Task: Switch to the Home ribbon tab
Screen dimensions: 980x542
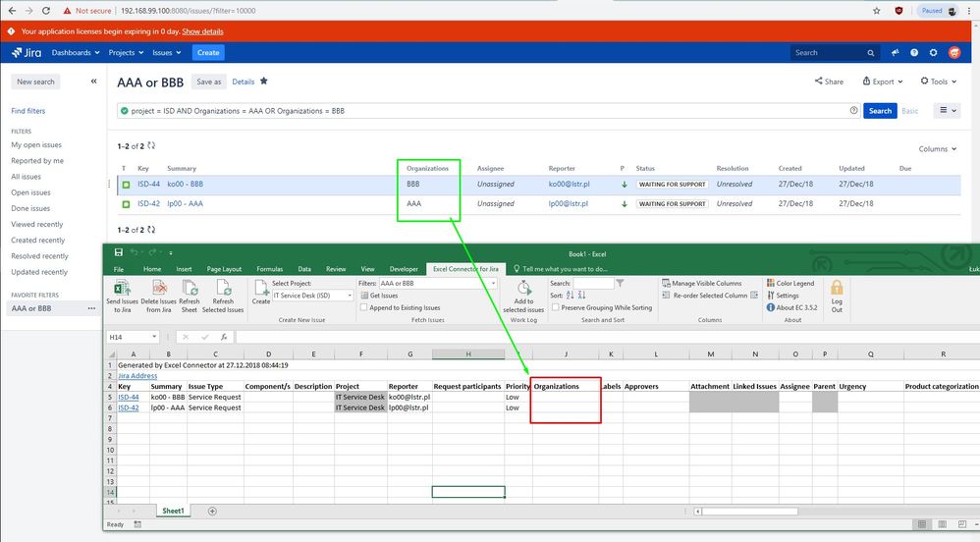Action: point(152,269)
